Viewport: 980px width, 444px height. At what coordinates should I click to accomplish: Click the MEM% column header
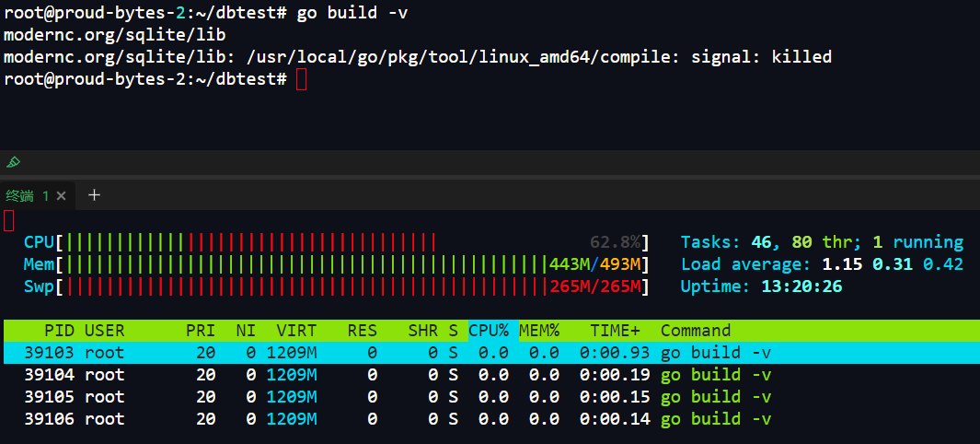(539, 331)
